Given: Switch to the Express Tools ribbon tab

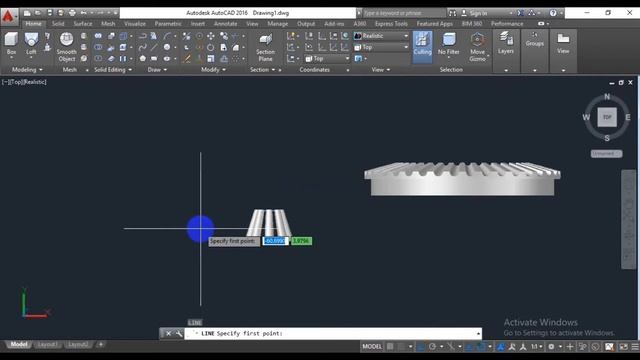Looking at the screenshot, I should [x=391, y=24].
